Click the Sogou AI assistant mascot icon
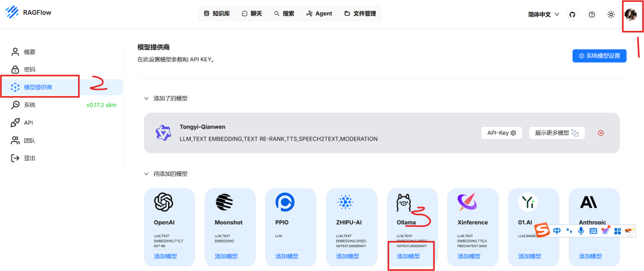 [629, 231]
